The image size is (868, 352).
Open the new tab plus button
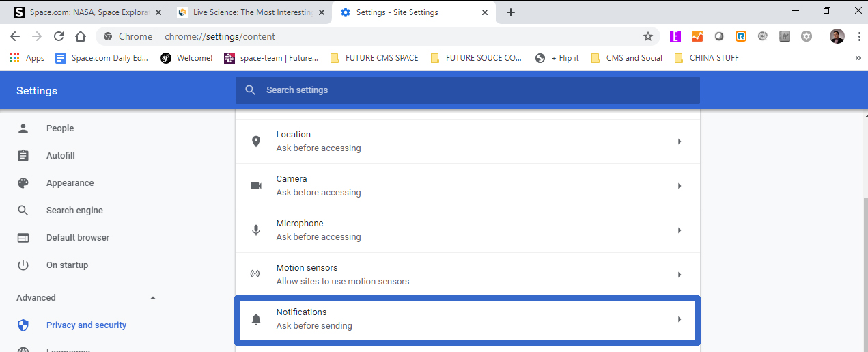click(x=511, y=12)
